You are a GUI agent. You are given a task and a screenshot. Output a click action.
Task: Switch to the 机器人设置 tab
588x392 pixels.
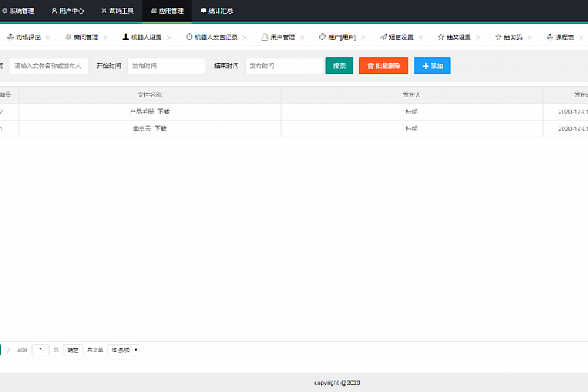click(x=146, y=37)
